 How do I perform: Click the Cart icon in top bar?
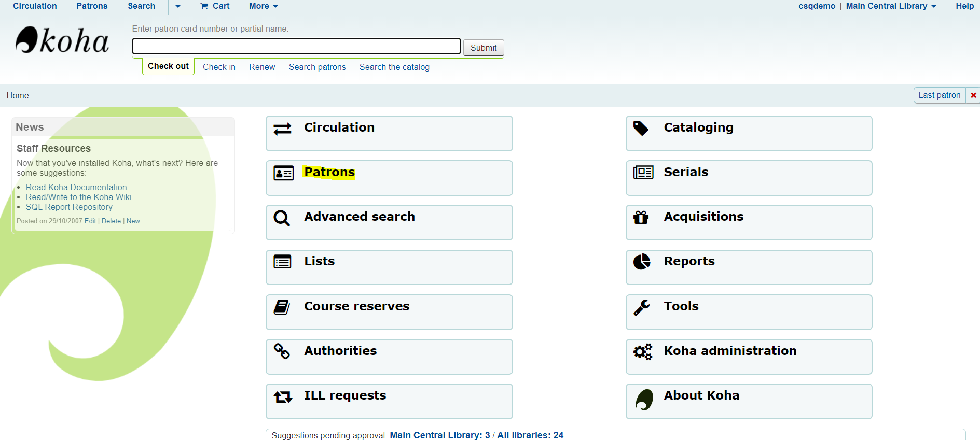[204, 6]
